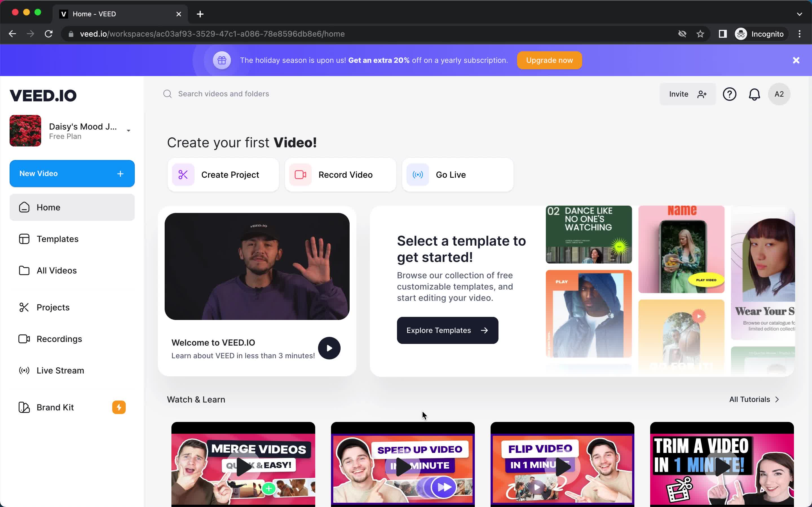Open All Videos section

pyautogui.click(x=57, y=270)
